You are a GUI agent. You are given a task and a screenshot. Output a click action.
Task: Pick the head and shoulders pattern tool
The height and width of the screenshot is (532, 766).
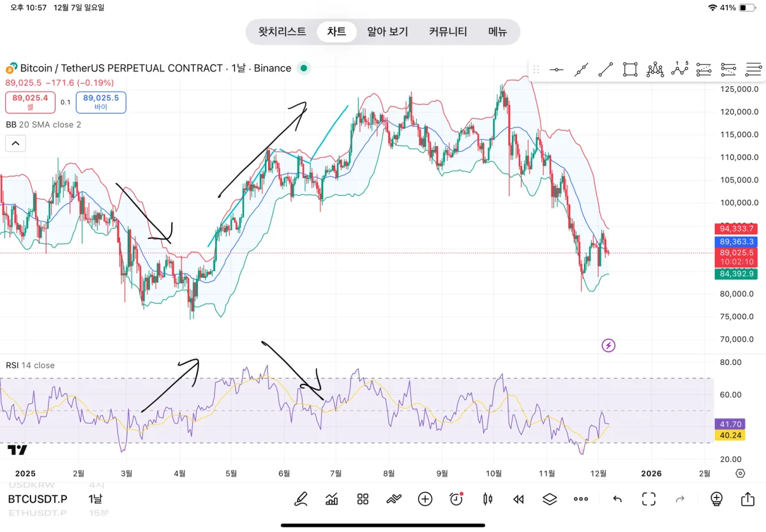click(655, 70)
